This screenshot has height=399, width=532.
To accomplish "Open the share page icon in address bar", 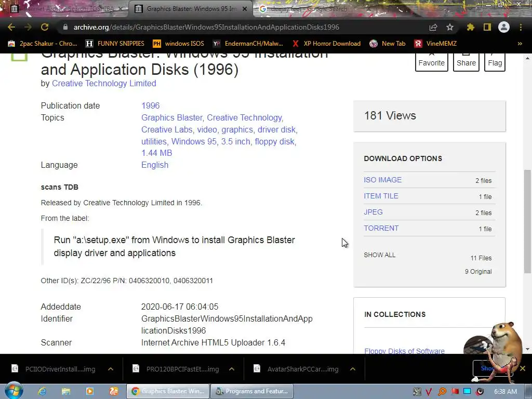I will pyautogui.click(x=433, y=27).
